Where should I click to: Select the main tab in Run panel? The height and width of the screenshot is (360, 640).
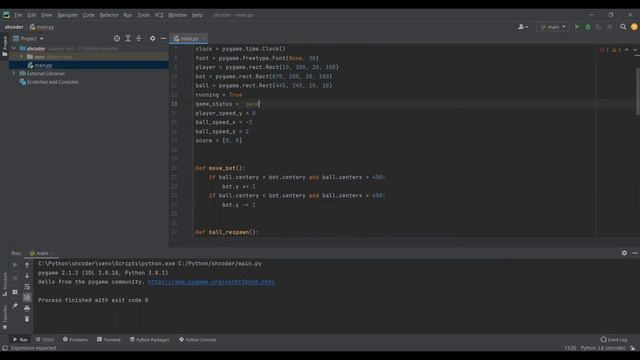point(42,253)
